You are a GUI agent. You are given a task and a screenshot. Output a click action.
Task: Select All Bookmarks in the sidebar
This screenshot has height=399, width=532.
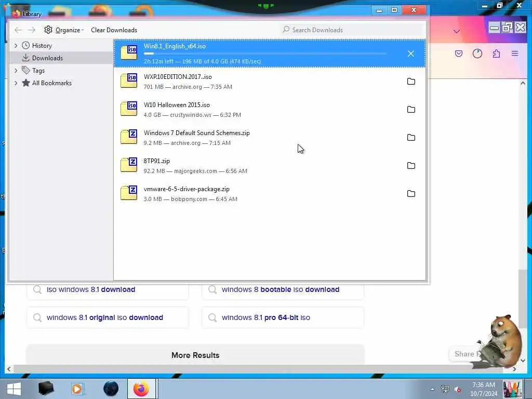[51, 83]
